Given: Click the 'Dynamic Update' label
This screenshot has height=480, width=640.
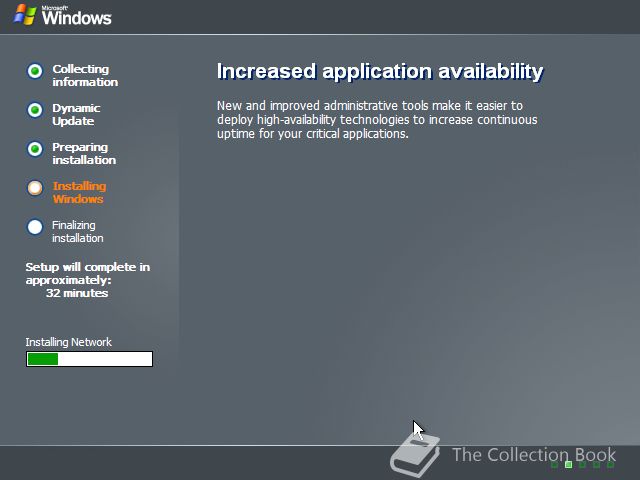Looking at the screenshot, I should [x=76, y=114].
